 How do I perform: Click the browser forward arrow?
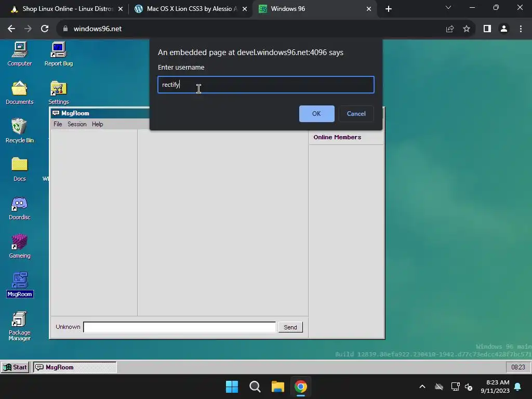28,29
